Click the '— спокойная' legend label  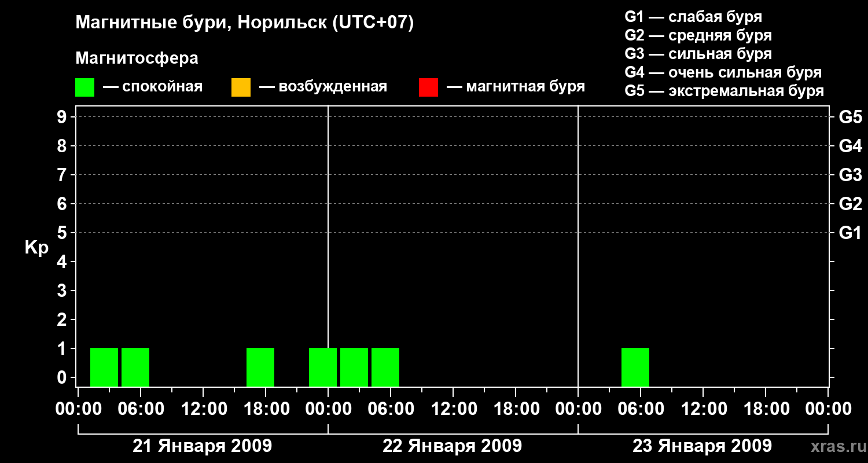[x=153, y=87]
